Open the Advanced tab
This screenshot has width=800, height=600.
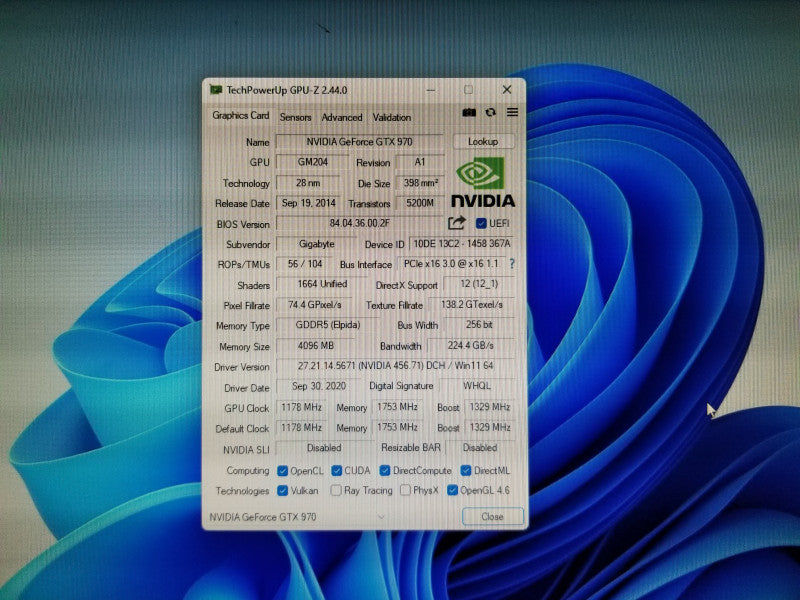(341, 117)
